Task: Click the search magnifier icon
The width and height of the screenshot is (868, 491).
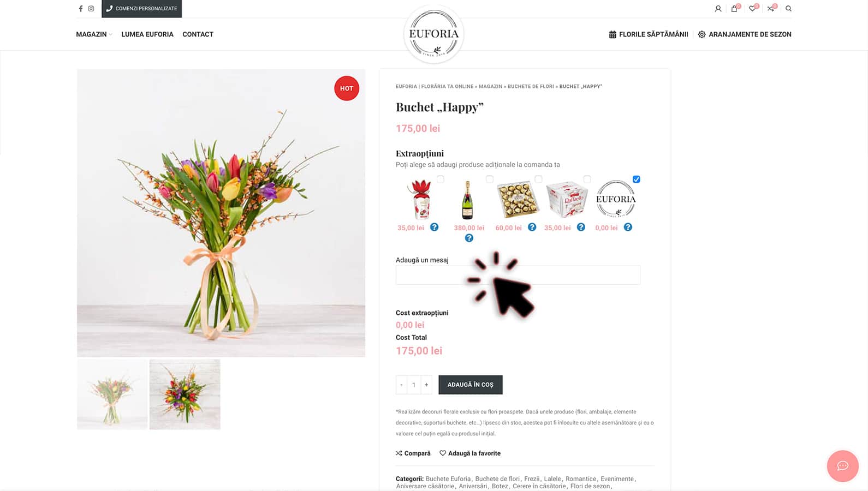Action: (x=788, y=9)
